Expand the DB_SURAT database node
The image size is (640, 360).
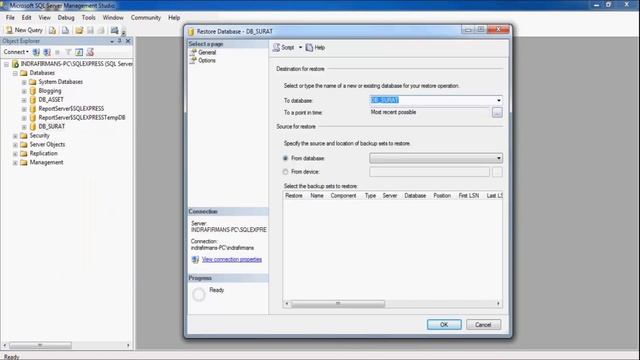24,127
